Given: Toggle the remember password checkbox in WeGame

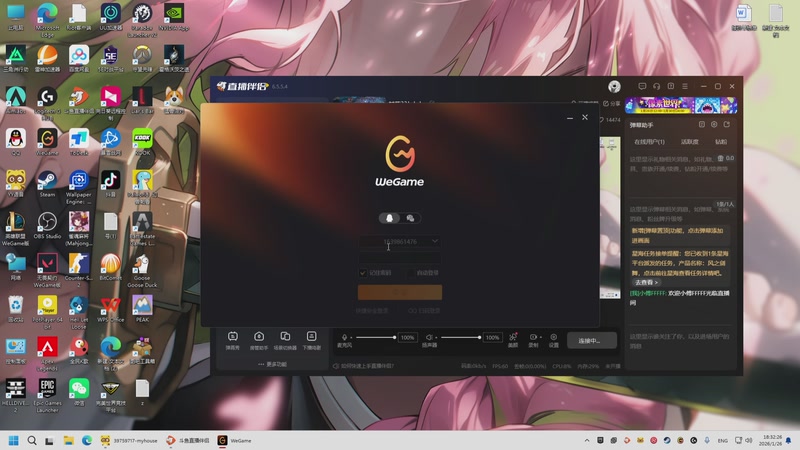Looking at the screenshot, I should click(x=363, y=273).
